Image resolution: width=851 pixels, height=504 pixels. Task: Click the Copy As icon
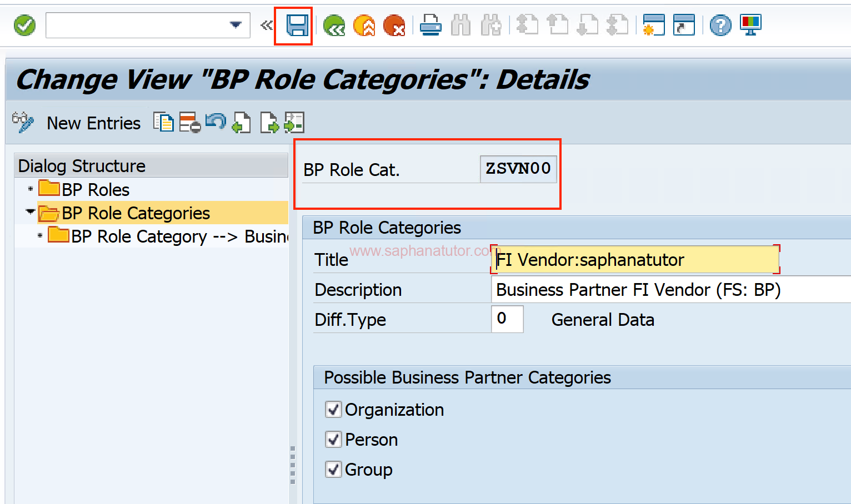click(164, 123)
